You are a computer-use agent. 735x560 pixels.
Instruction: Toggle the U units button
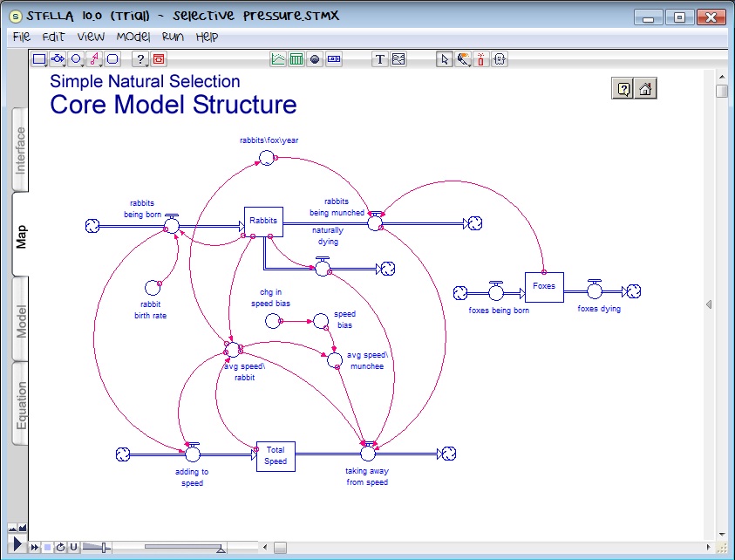pyautogui.click(x=74, y=548)
